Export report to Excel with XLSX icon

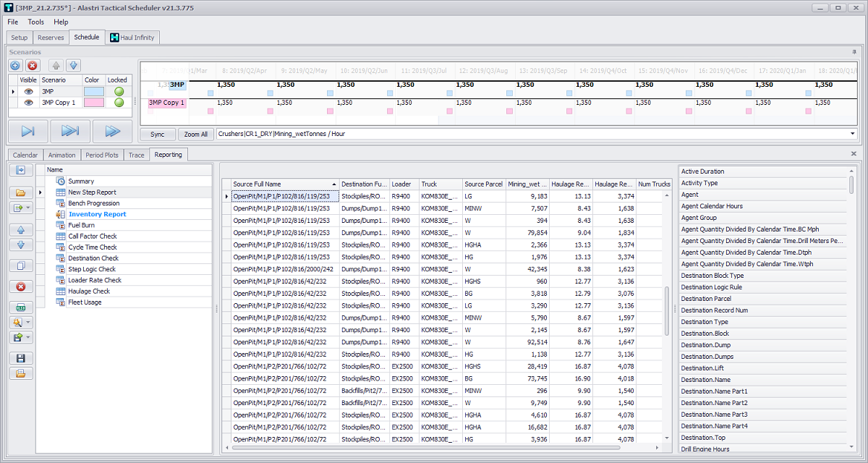pyautogui.click(x=20, y=307)
